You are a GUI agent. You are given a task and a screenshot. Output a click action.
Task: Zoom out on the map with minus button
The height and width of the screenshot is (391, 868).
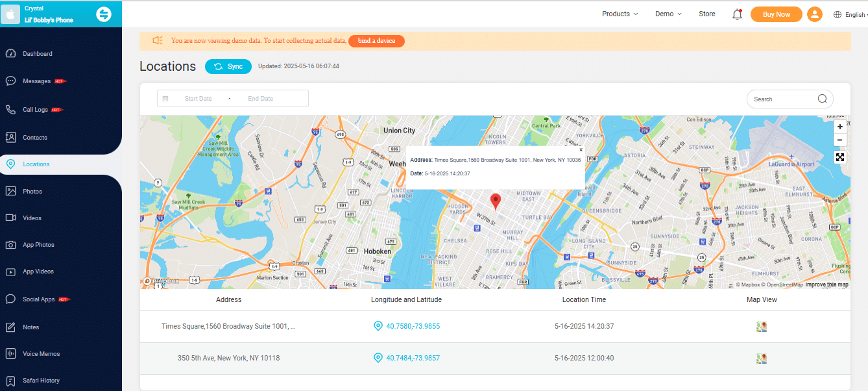[x=840, y=140]
